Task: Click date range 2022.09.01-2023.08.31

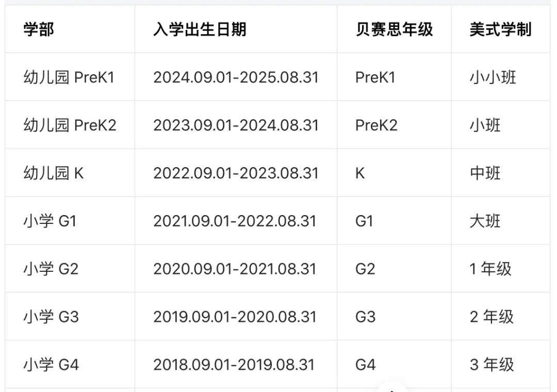Action: click(236, 173)
